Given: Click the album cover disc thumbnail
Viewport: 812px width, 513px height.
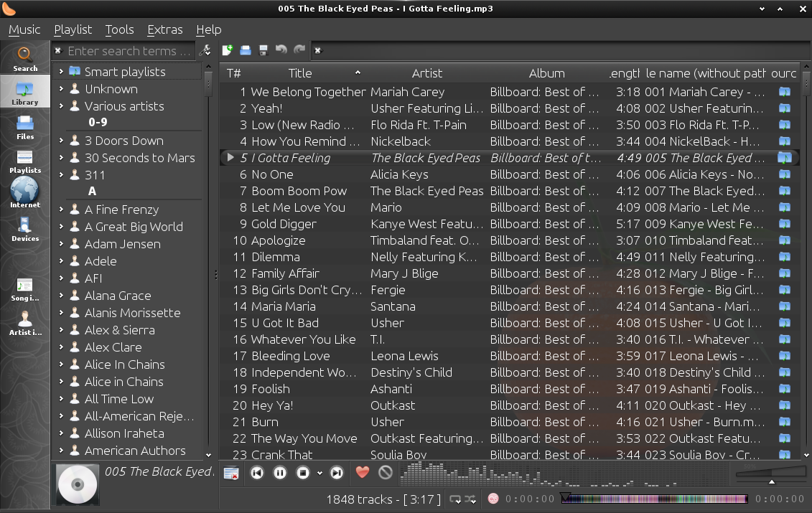Looking at the screenshot, I should (x=78, y=484).
